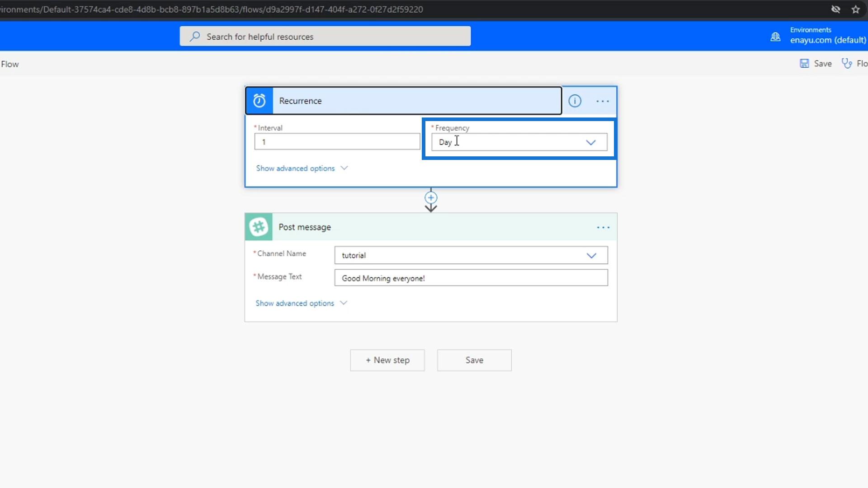Click the Save icon in the top toolbar
868x488 pixels.
click(806, 63)
